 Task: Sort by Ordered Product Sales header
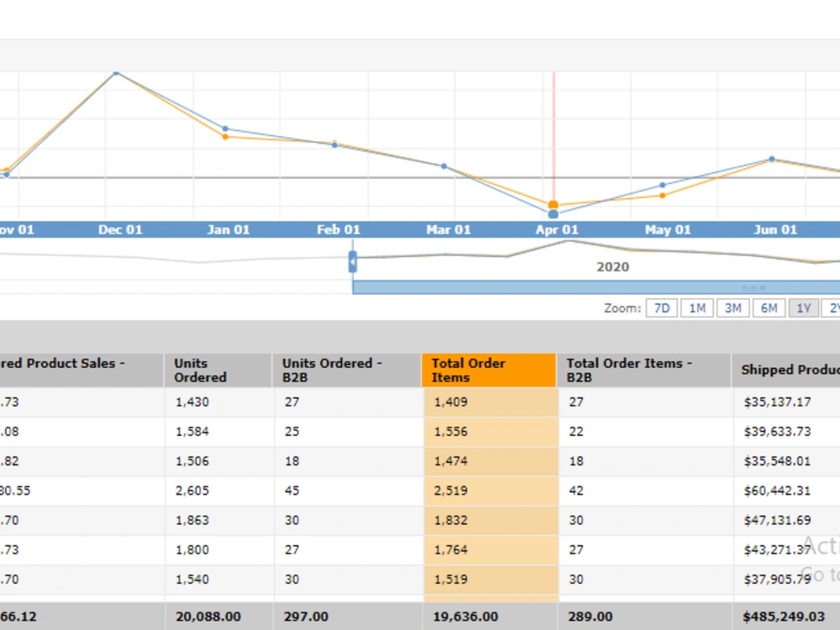pyautogui.click(x=81, y=370)
